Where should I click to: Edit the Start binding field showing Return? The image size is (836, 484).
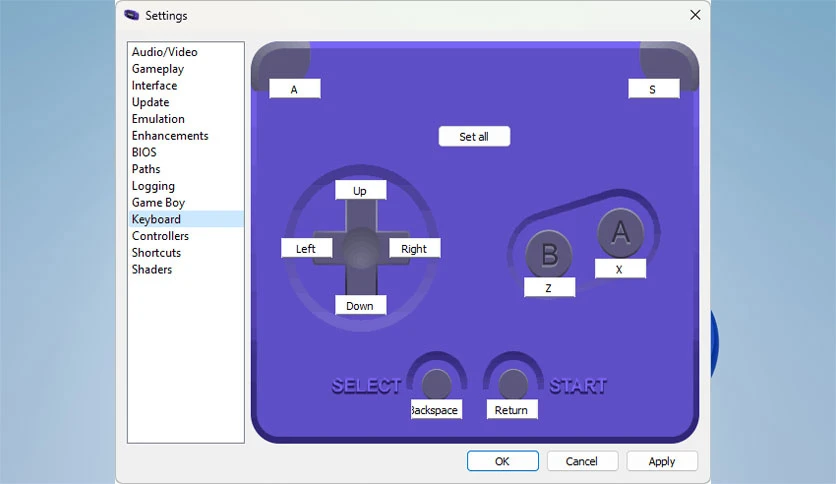point(512,409)
